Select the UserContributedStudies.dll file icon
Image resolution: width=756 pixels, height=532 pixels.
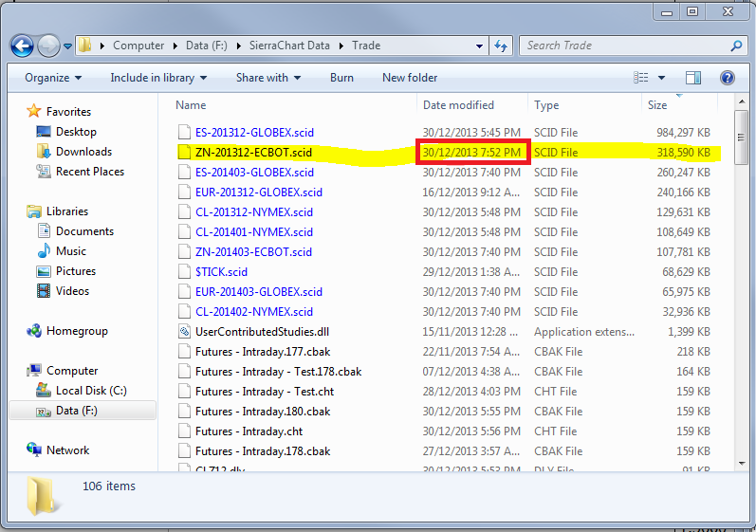[x=184, y=332]
